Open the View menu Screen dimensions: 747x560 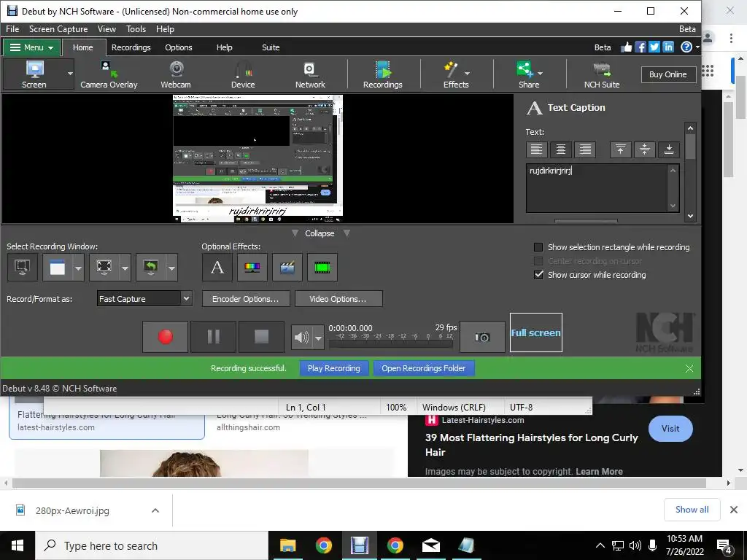point(107,29)
